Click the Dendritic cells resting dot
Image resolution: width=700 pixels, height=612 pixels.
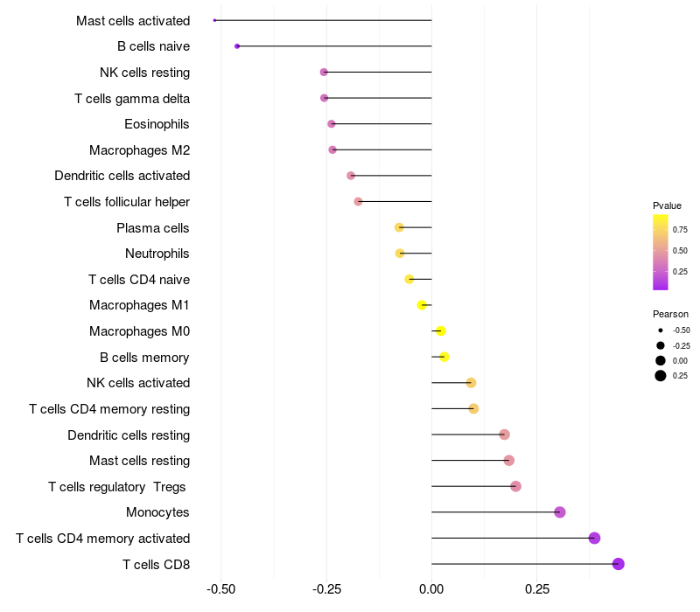tap(505, 435)
